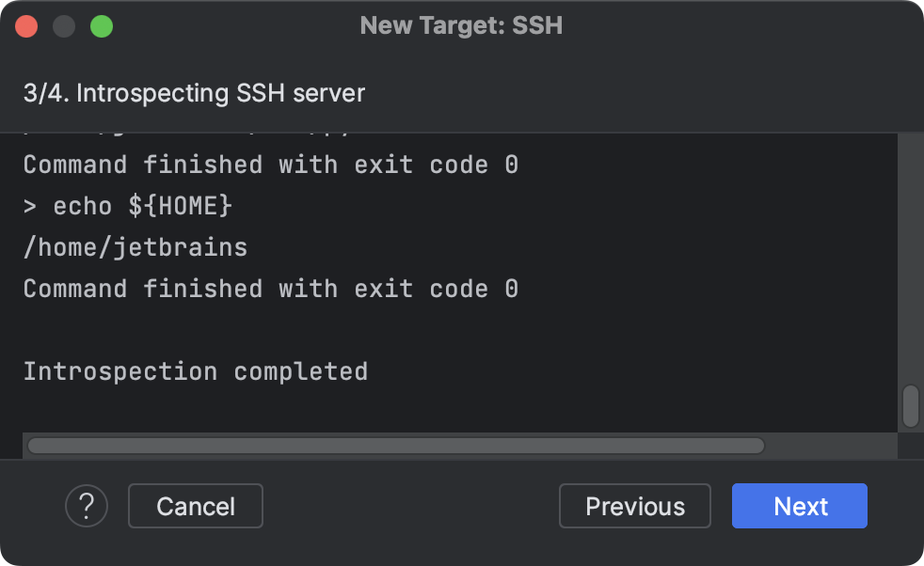Screen dimensions: 924x566
Task: Select the /home/jetbrains output text
Action: [x=135, y=247]
